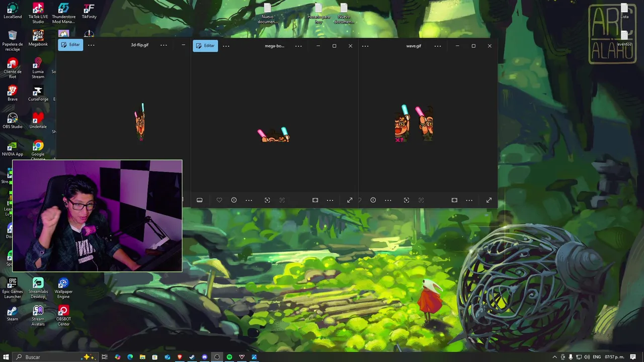Select the Wallpaper Engine desktop icon
644x362 pixels.
[63, 288]
